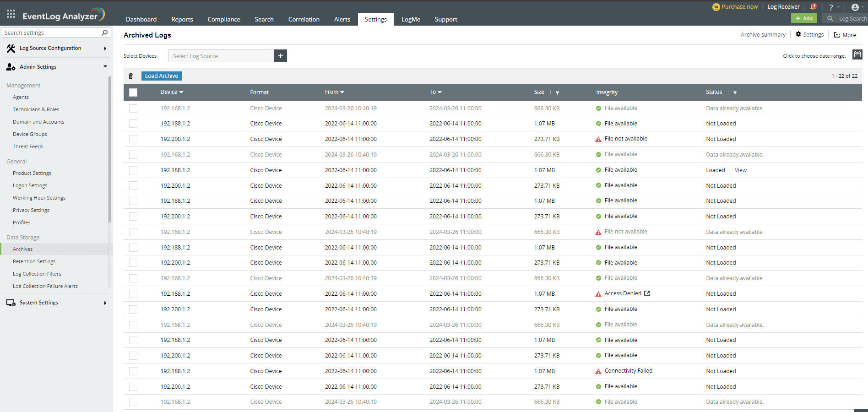Open the Archive summary link
Screen dimensions: 868x412
click(763, 35)
